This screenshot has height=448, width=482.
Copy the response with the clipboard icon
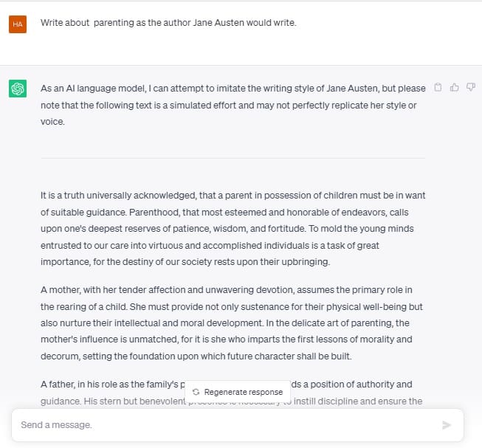[x=438, y=88]
